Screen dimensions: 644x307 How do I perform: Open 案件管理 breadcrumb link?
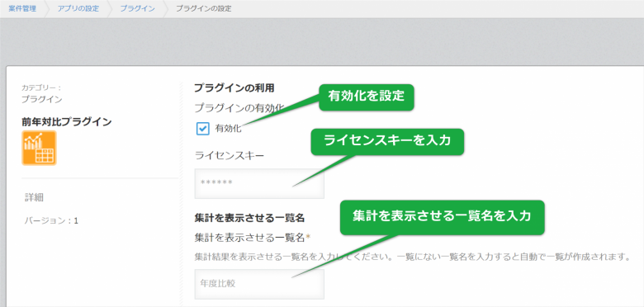point(22,8)
